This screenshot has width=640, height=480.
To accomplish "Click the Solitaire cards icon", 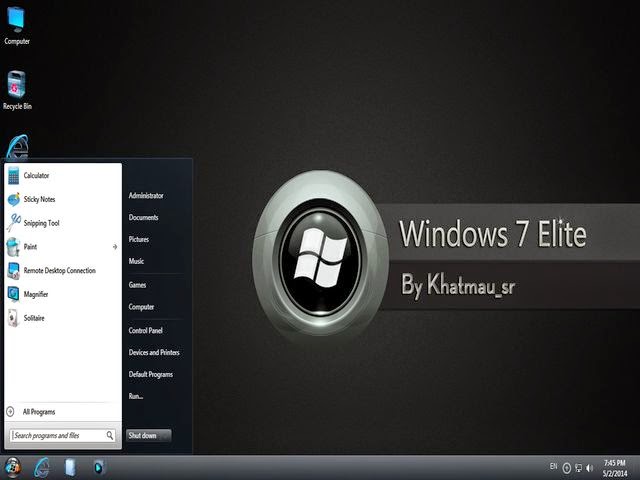I will point(13,318).
